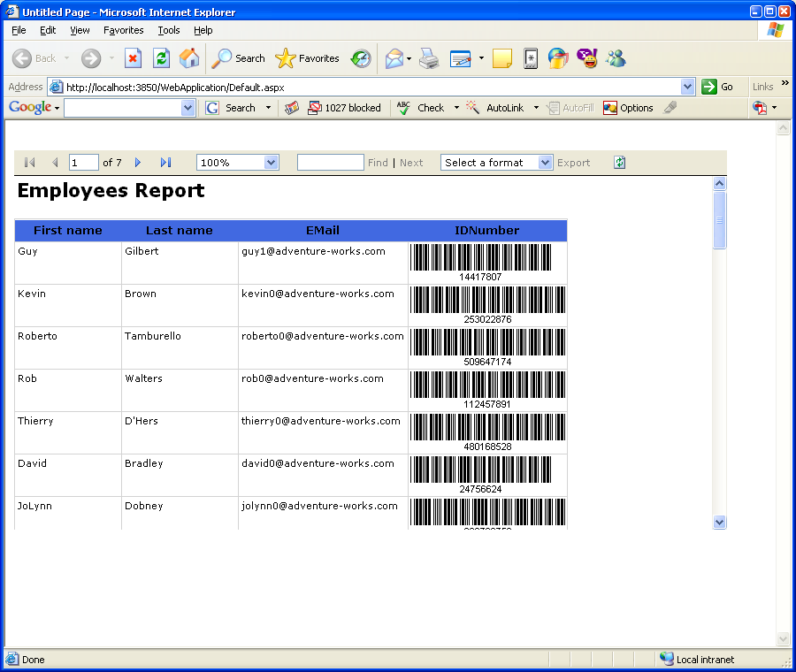Click the Stop loading icon
This screenshot has height=672, width=796.
[x=133, y=58]
